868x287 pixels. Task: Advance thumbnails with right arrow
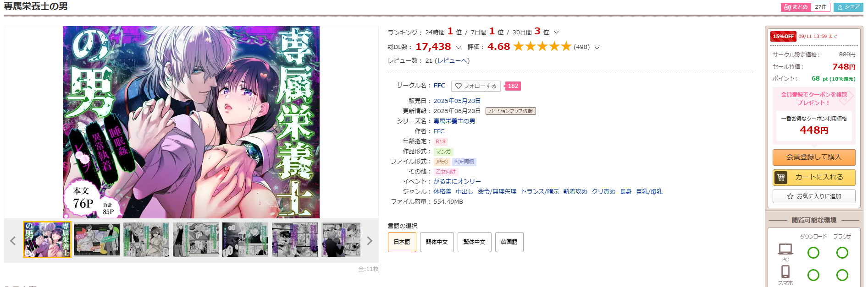coord(370,241)
